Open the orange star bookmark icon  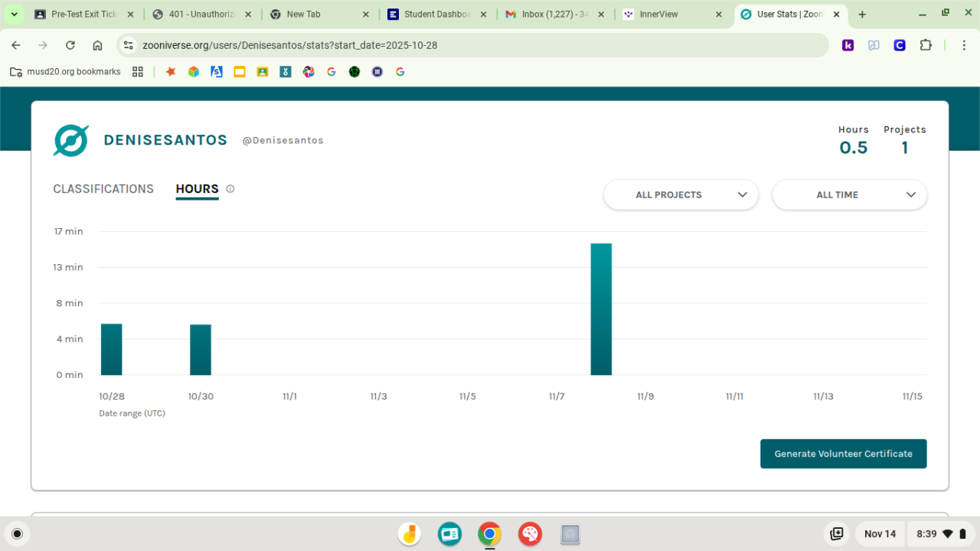171,72
